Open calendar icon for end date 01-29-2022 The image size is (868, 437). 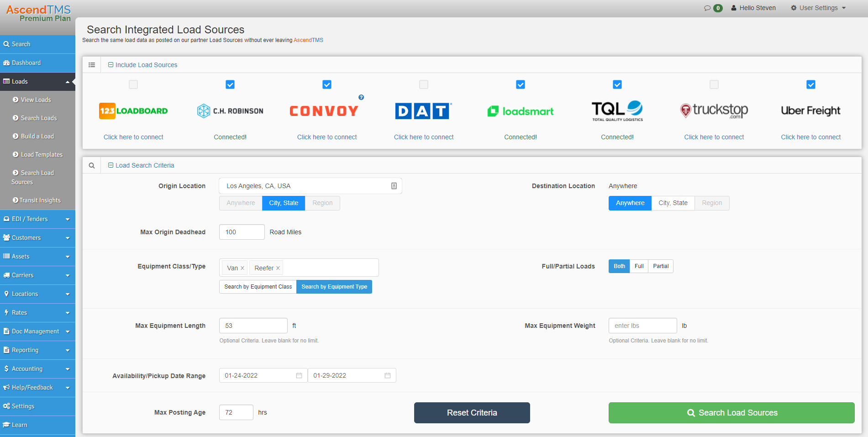(388, 375)
